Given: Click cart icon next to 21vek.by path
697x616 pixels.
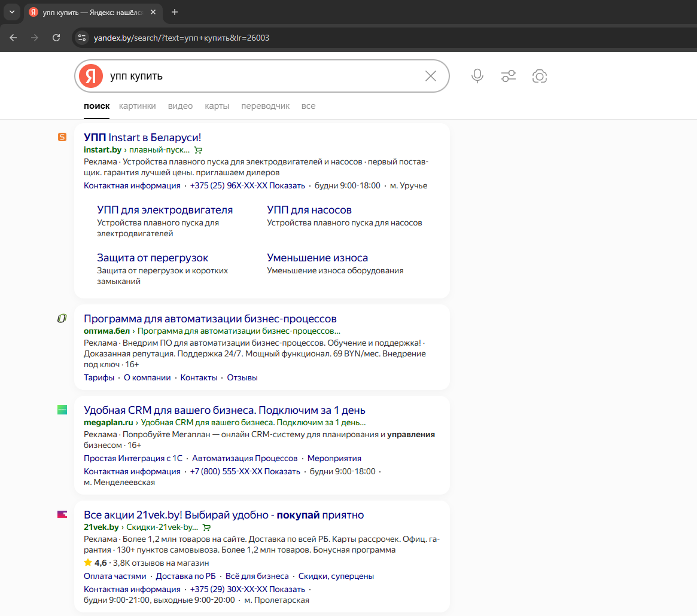Looking at the screenshot, I should [x=206, y=527].
